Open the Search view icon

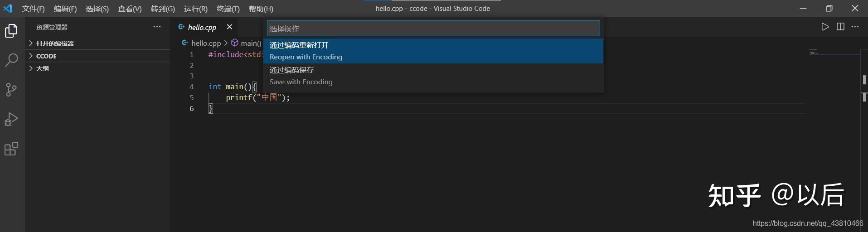click(x=11, y=60)
